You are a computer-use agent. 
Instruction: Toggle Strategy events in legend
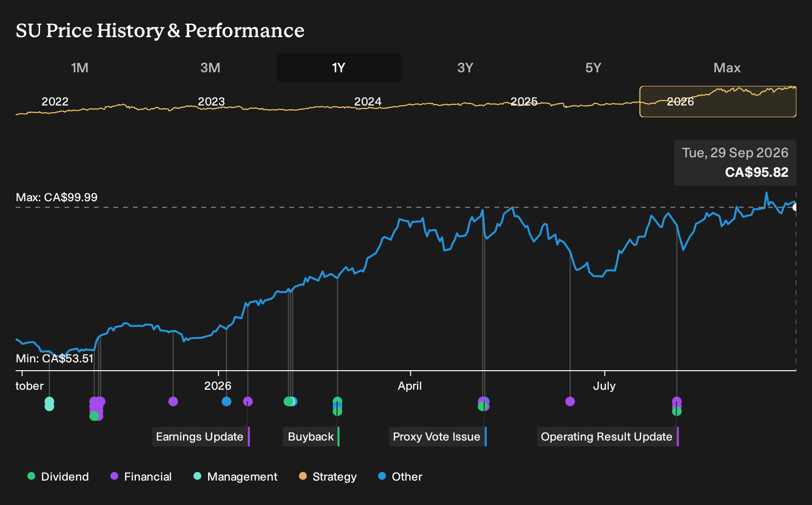(x=328, y=477)
